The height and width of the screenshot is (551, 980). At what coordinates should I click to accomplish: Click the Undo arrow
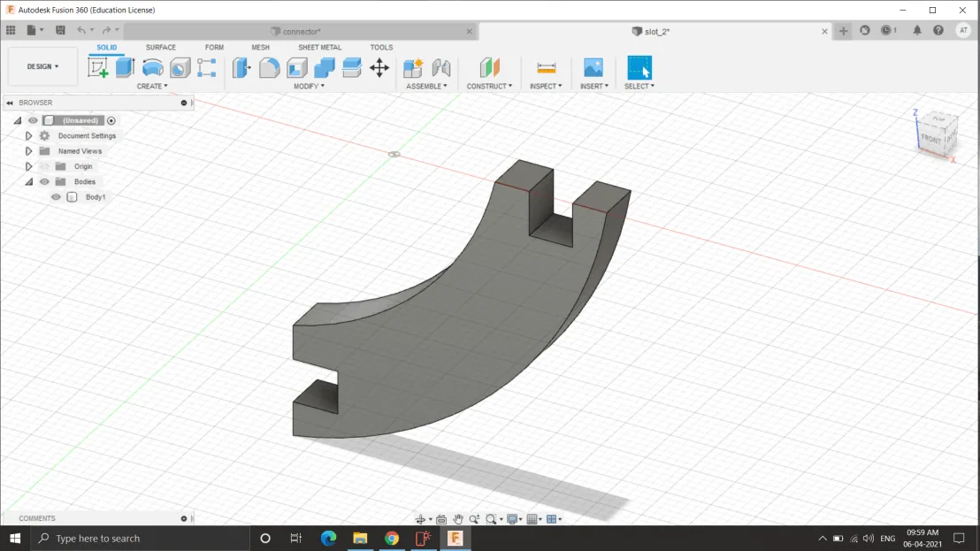[81, 30]
